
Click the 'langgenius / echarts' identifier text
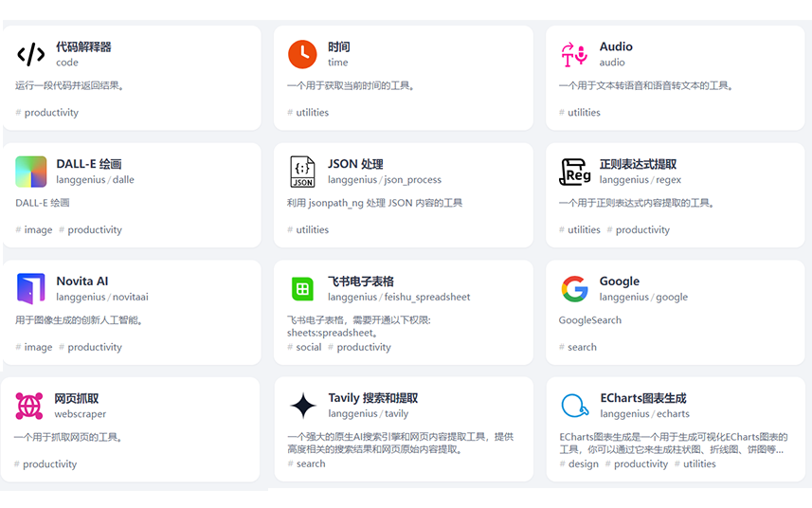coord(644,414)
